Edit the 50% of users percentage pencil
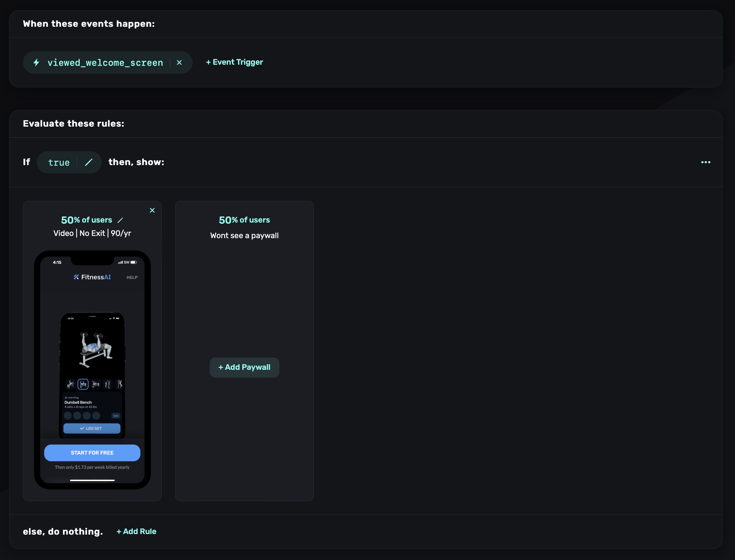 (120, 220)
